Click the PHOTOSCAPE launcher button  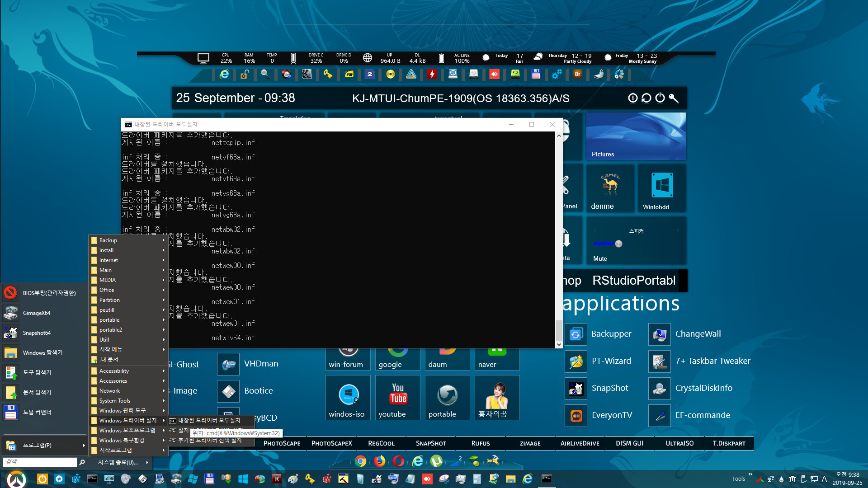282,443
